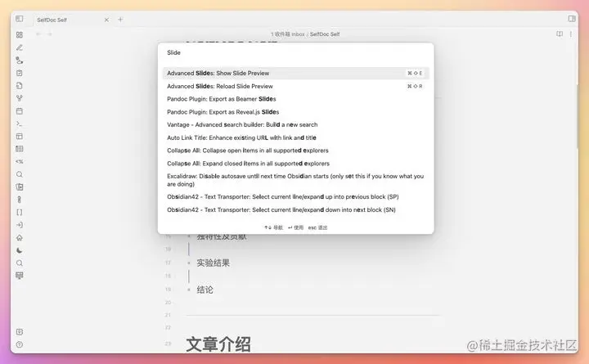The height and width of the screenshot is (364, 589).
Task: Open the calendar daily note icon
Action: [20, 110]
